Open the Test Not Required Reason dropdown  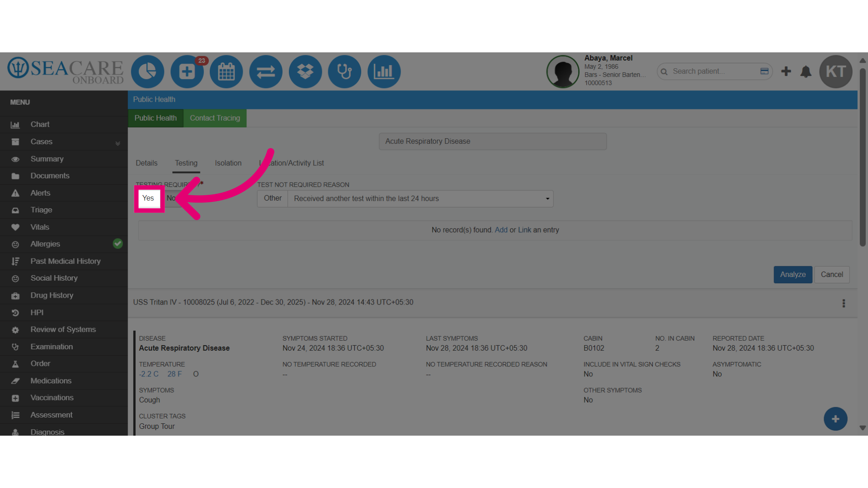tap(420, 199)
